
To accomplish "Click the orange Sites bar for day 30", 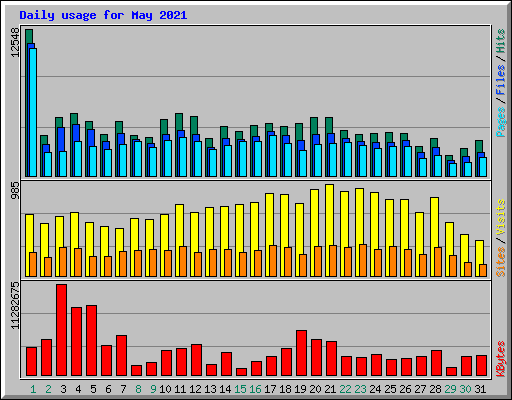I will pos(468,269).
